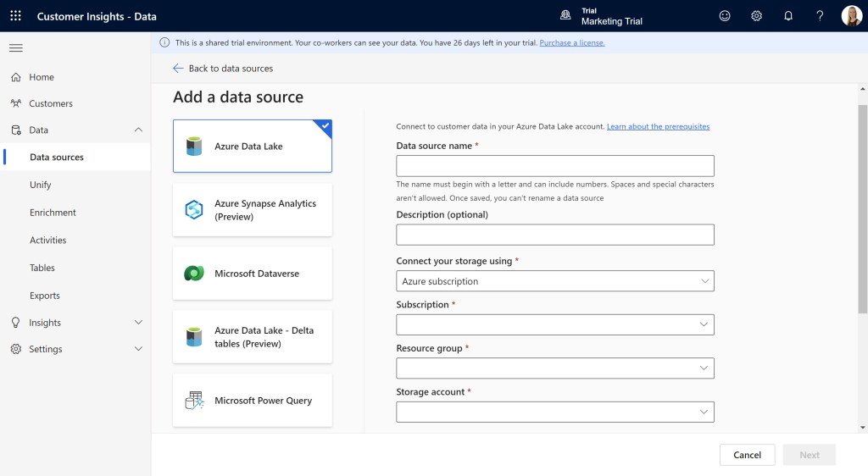Expand the Resource group dropdown
868x476 pixels.
point(554,368)
